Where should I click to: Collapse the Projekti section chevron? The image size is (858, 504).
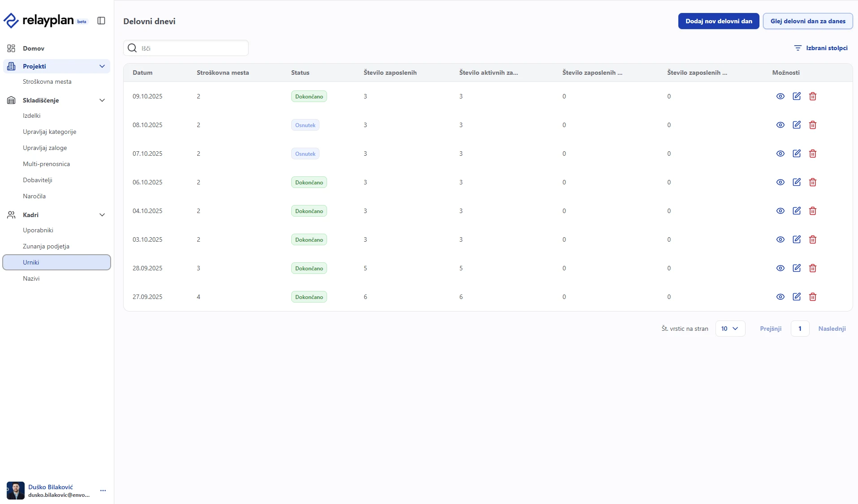pos(102,66)
